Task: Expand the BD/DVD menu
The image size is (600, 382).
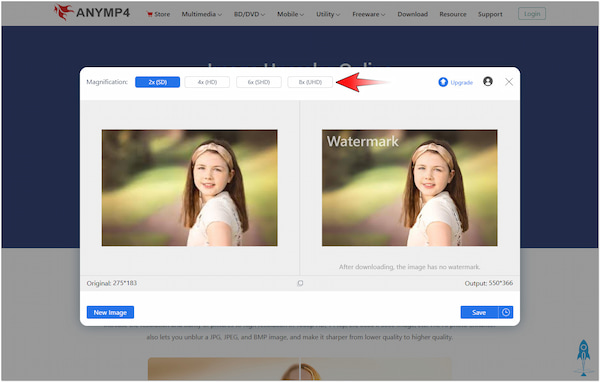Action: pos(249,14)
